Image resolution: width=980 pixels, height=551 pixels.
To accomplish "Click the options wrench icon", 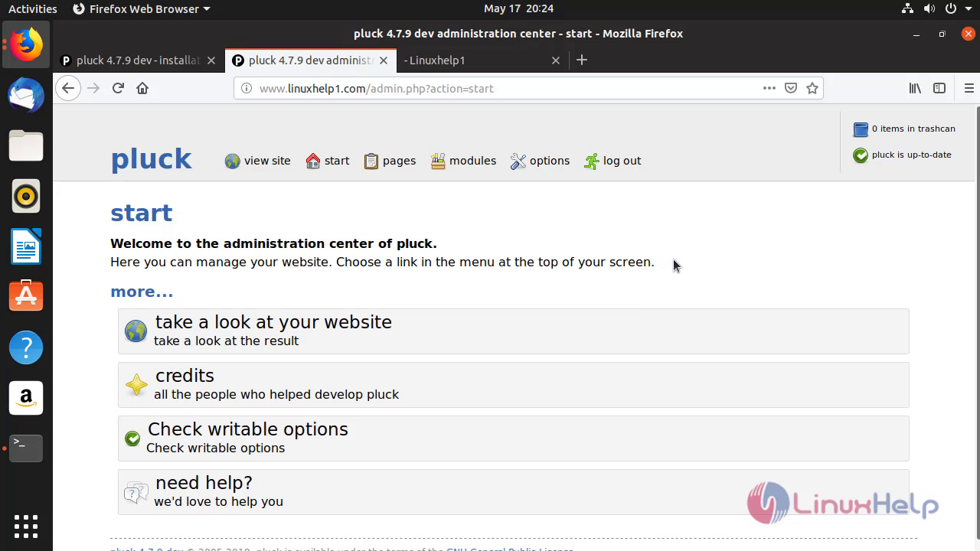I will [518, 161].
